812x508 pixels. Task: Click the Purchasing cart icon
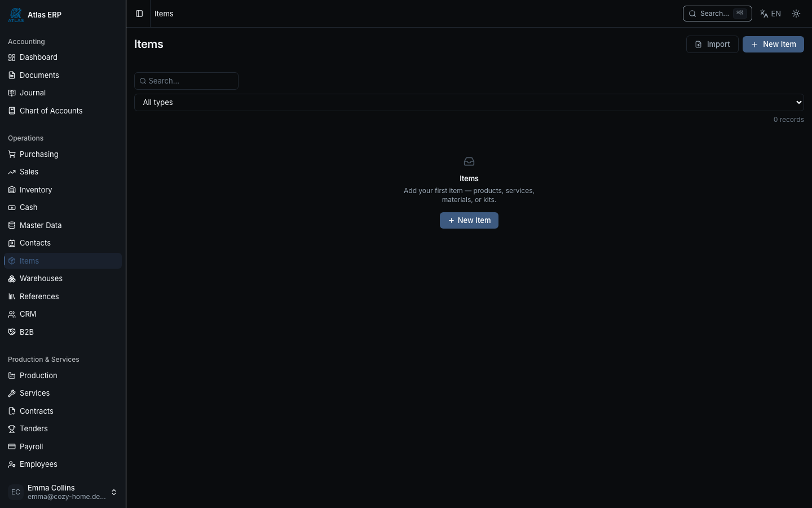[x=12, y=154]
